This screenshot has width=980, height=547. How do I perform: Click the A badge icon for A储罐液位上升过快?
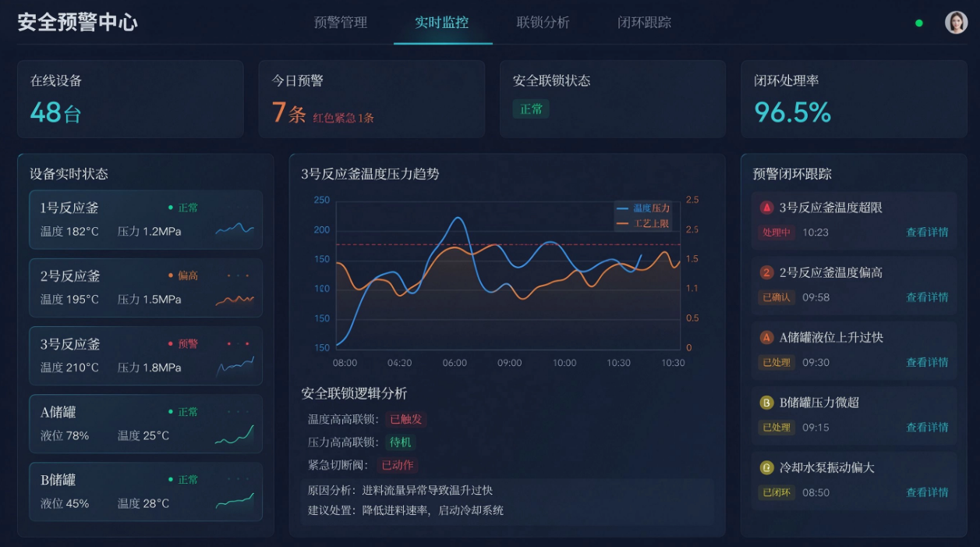[x=767, y=337]
